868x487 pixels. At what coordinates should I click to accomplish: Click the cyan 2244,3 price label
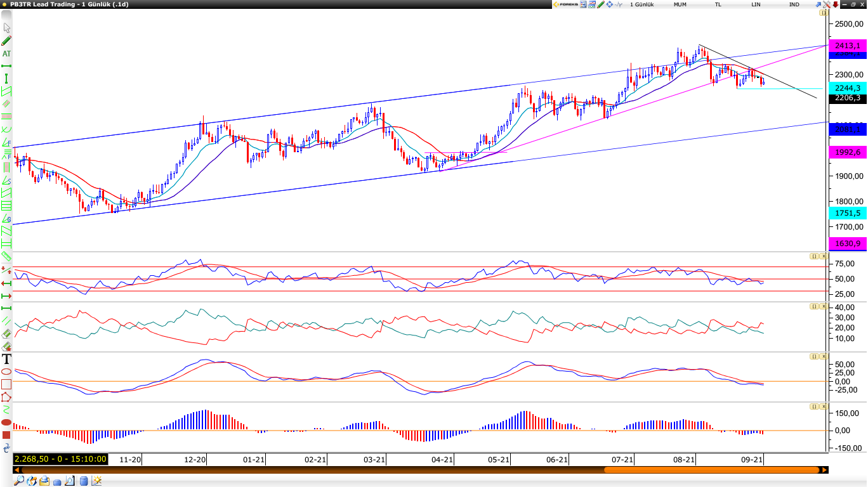pos(848,88)
